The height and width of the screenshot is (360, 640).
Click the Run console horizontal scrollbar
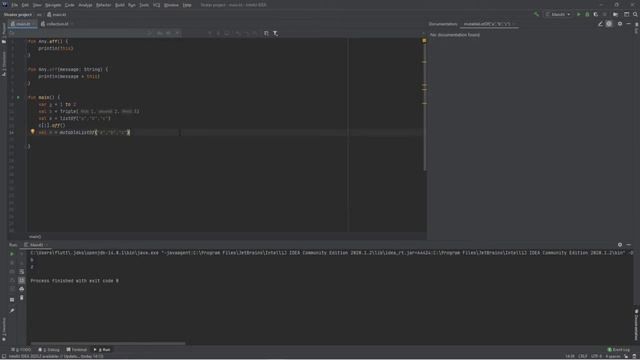click(x=108, y=344)
